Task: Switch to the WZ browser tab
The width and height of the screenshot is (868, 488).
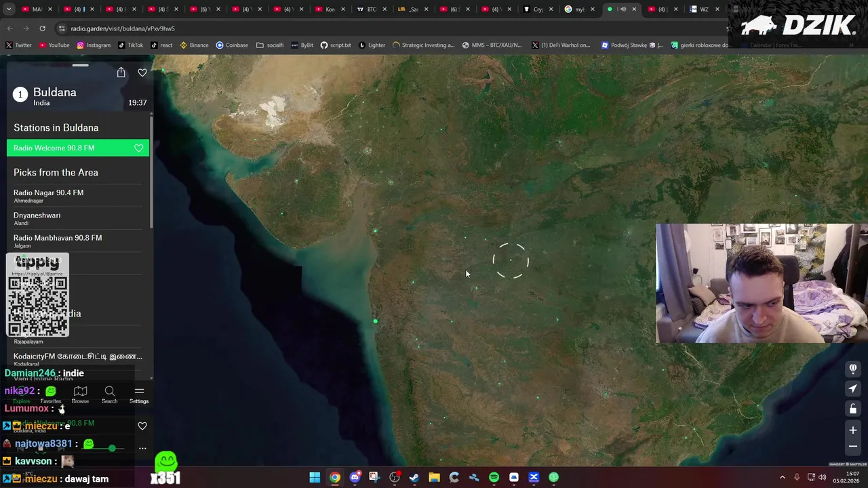Action: (x=704, y=9)
